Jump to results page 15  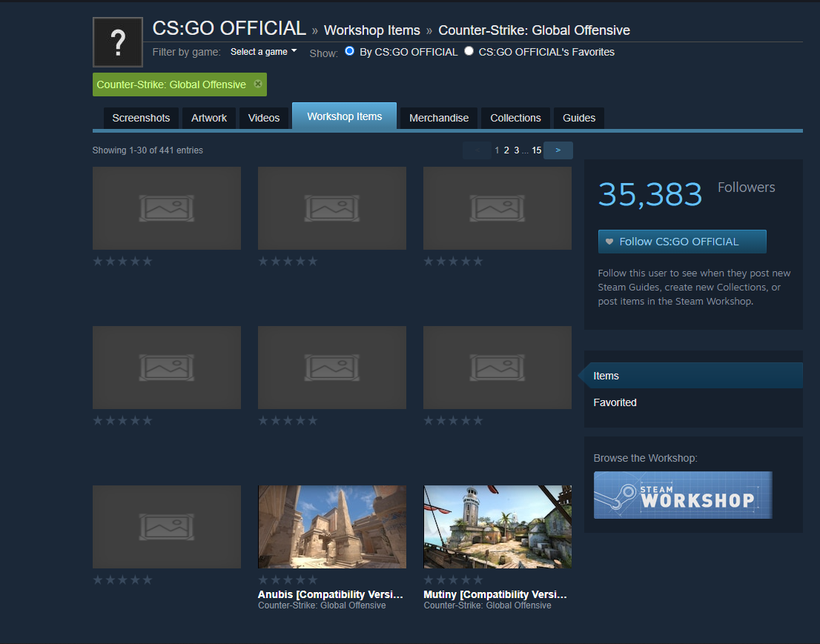[x=537, y=150]
